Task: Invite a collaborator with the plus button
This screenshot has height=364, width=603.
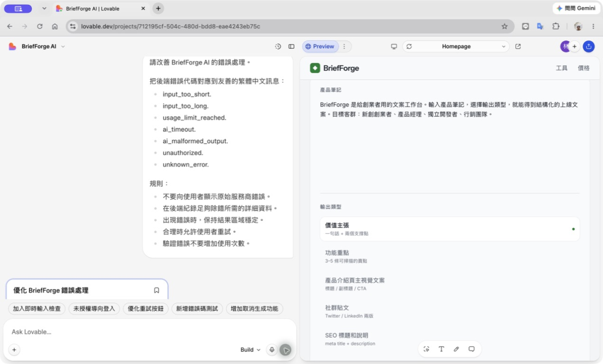Action: pyautogui.click(x=574, y=46)
